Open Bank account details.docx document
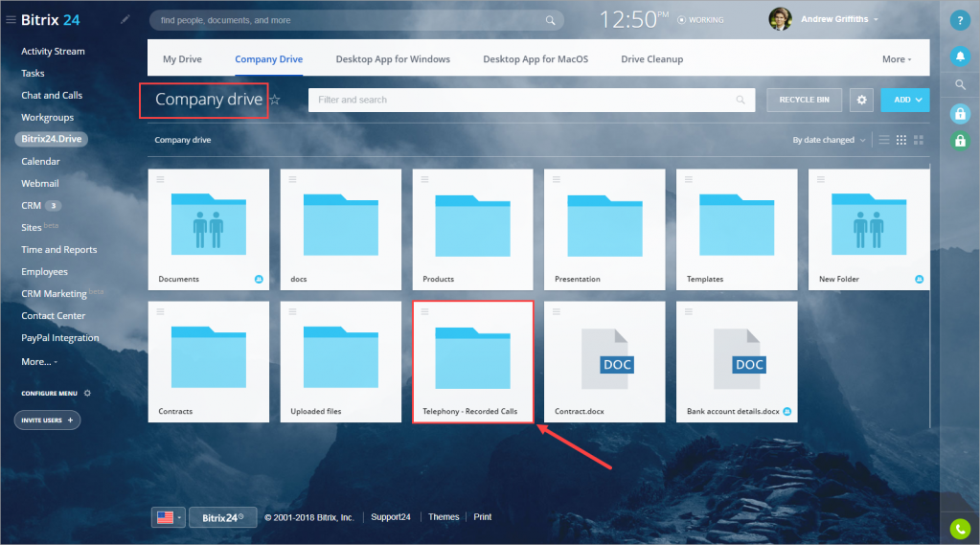 (x=737, y=362)
